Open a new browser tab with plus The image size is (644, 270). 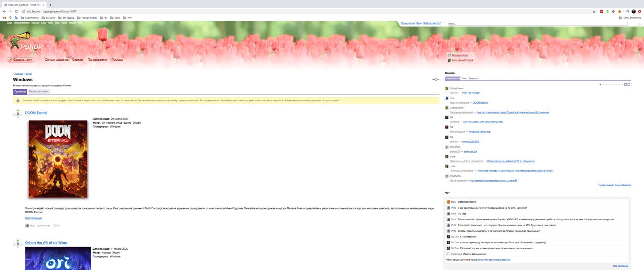pos(50,5)
